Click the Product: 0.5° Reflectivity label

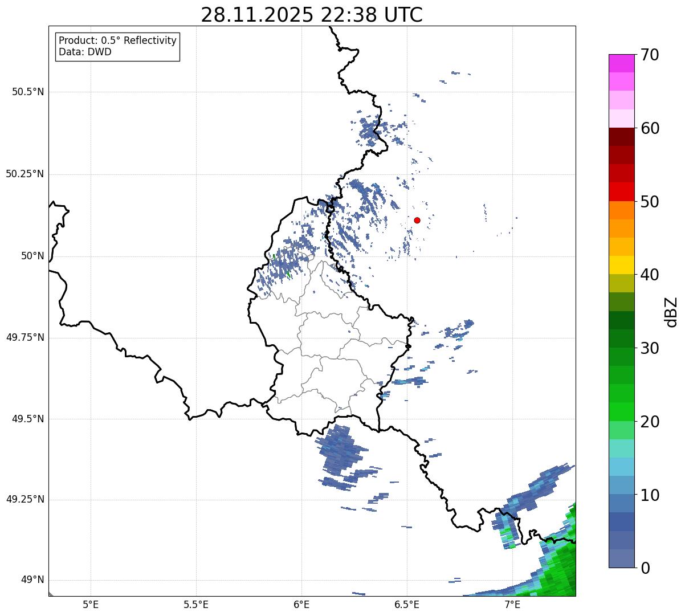coord(117,41)
